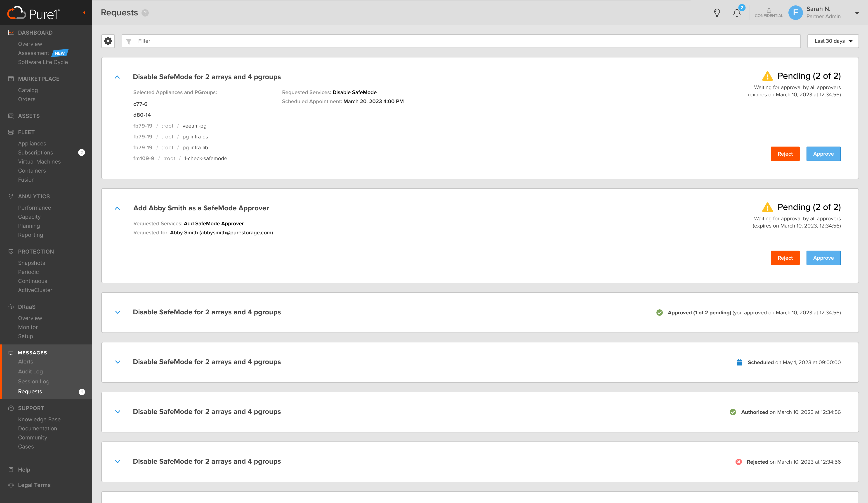The width and height of the screenshot is (868, 503).
Task: Expand the Rejected Disable SafeMode request
Action: coord(118,462)
